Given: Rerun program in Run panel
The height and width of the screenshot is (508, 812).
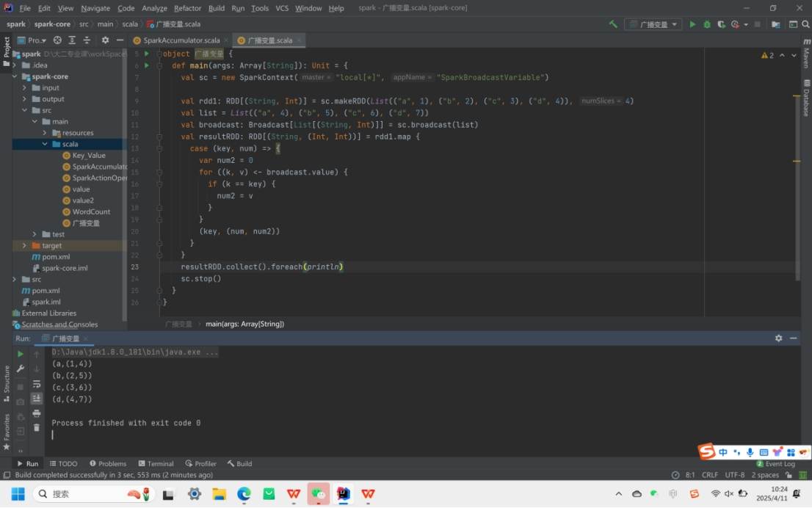Looking at the screenshot, I should pos(21,354).
